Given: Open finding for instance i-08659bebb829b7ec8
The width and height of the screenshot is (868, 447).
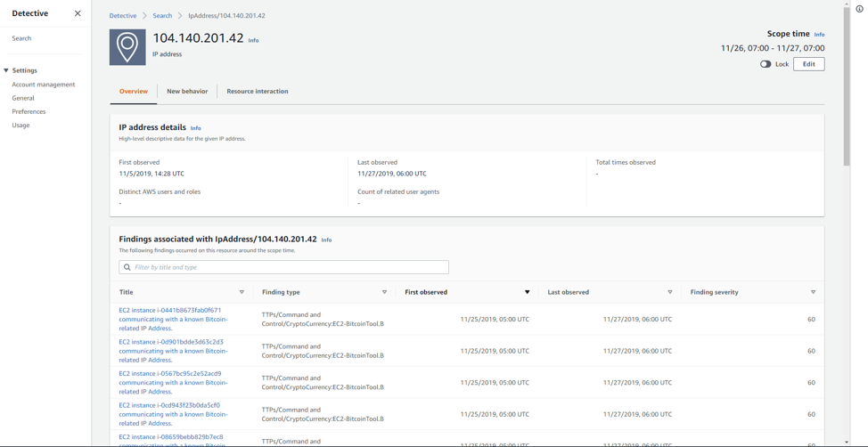Looking at the screenshot, I should 173,441.
